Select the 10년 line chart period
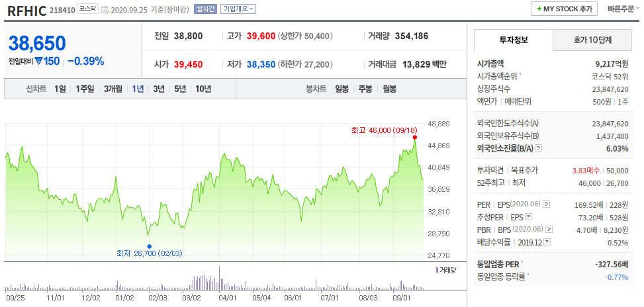The height and width of the screenshot is (307, 644). click(x=203, y=89)
